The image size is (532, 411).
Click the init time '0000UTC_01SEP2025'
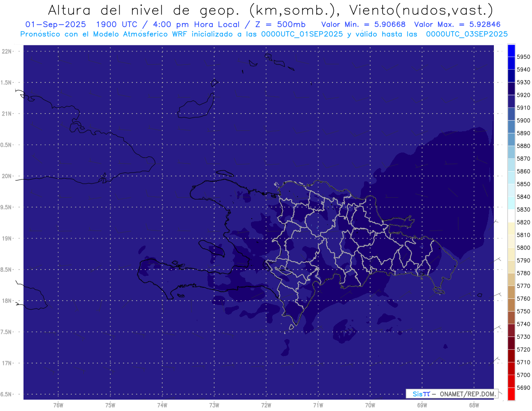[x=302, y=34]
